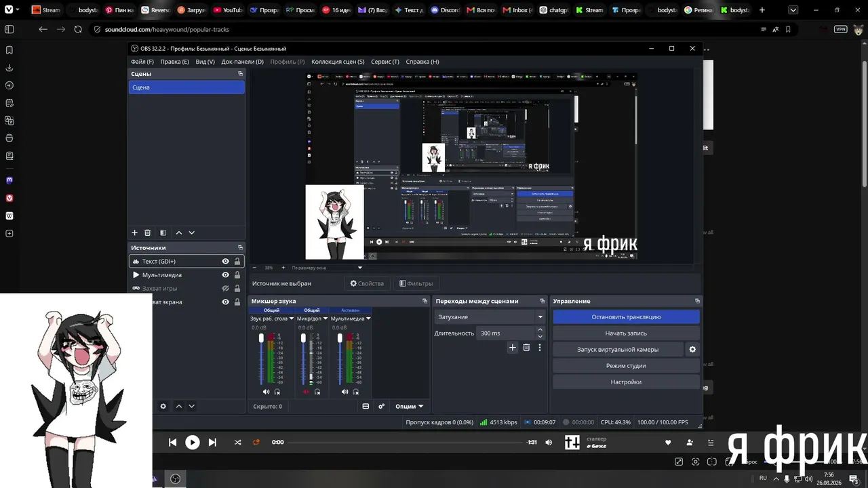Click Запуск виртуальной камеры button
The image size is (868, 488).
pyautogui.click(x=618, y=349)
